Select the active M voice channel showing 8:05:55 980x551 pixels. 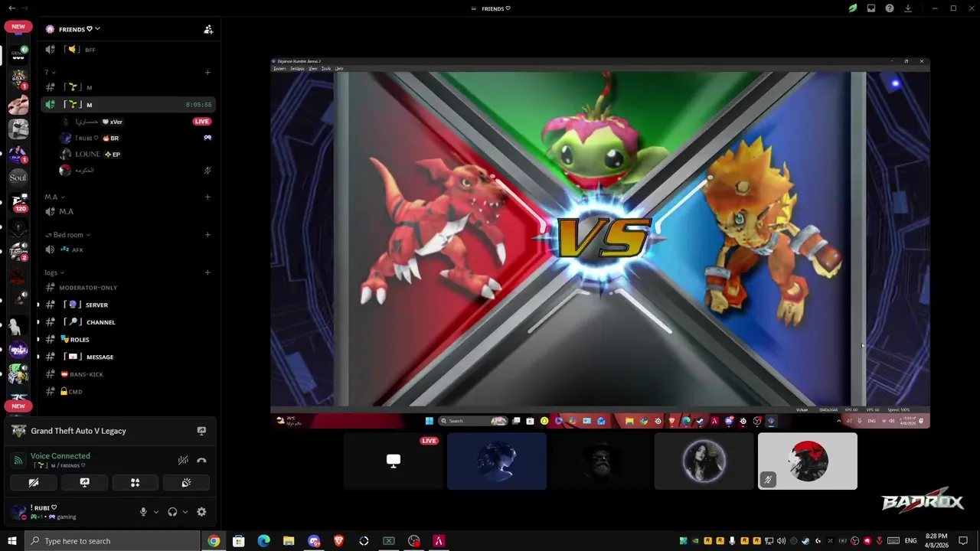pyautogui.click(x=127, y=104)
